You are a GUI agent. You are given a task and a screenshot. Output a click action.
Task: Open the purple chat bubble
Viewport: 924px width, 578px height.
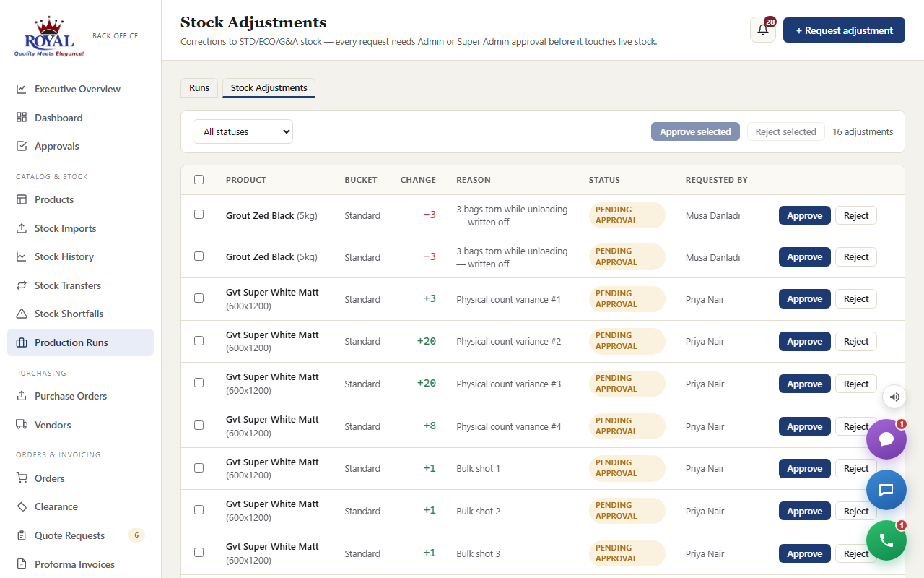(886, 439)
